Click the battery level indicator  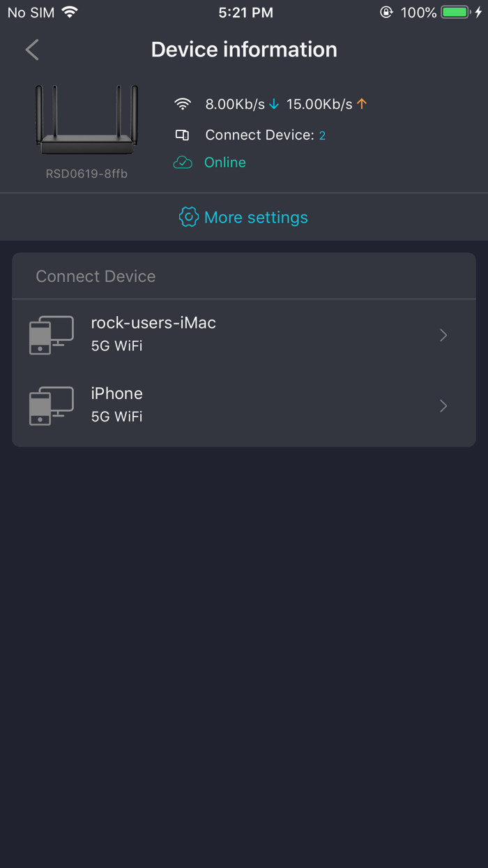tap(455, 12)
